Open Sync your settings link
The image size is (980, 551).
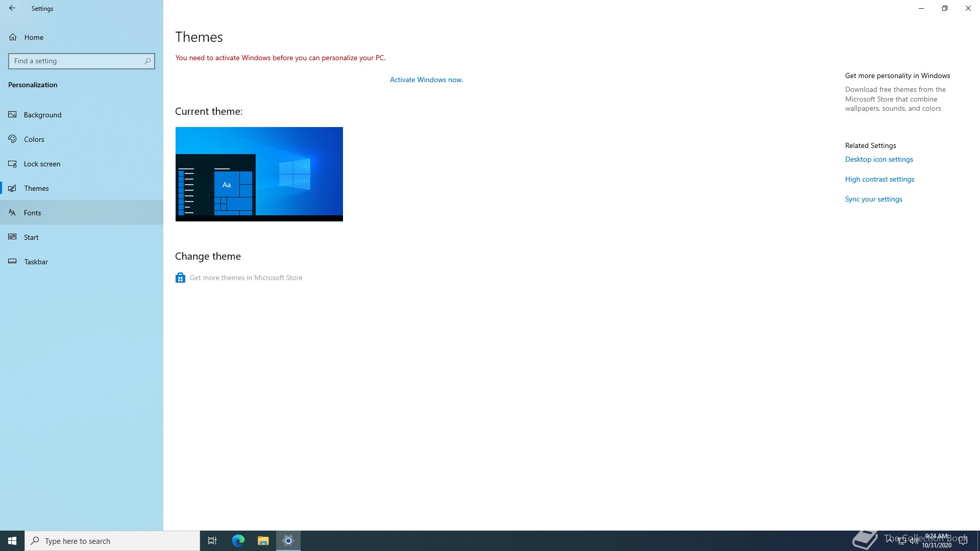873,199
